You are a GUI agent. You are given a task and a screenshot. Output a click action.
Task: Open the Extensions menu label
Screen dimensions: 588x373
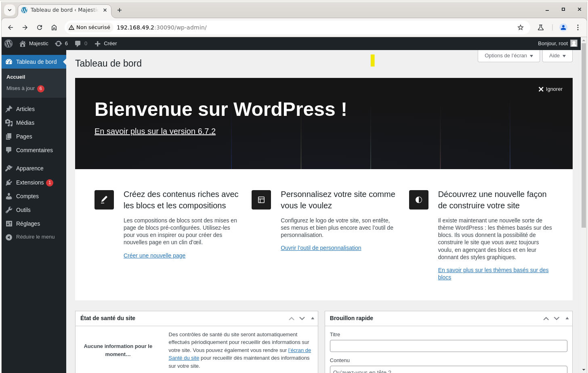[x=30, y=182]
